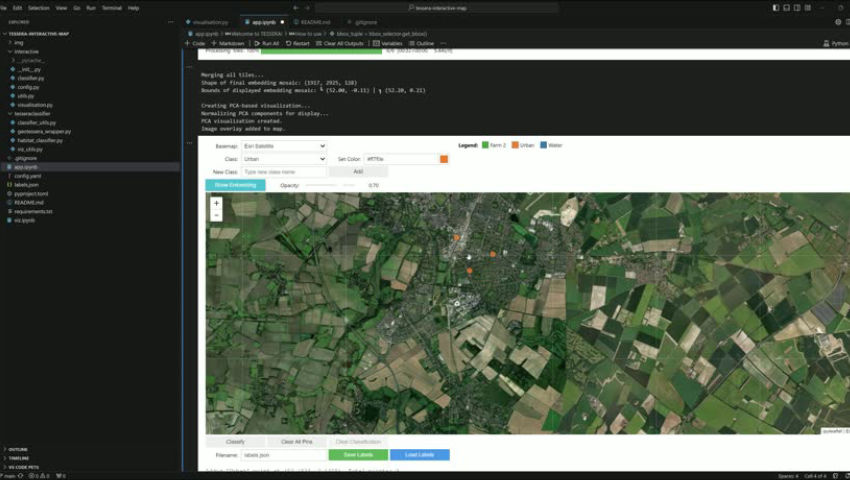Toggle the secondary sidebar layout icon

[797, 8]
